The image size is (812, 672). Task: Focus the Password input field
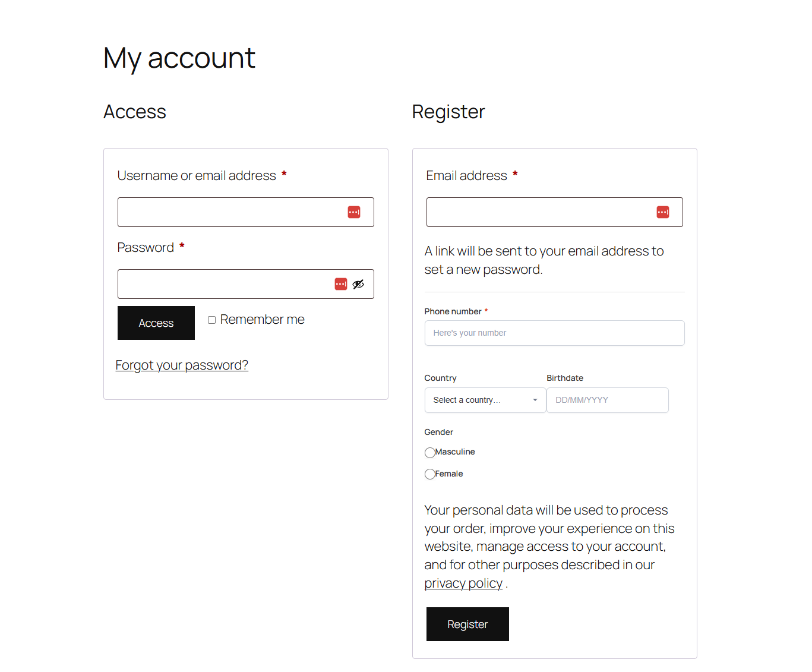point(226,284)
